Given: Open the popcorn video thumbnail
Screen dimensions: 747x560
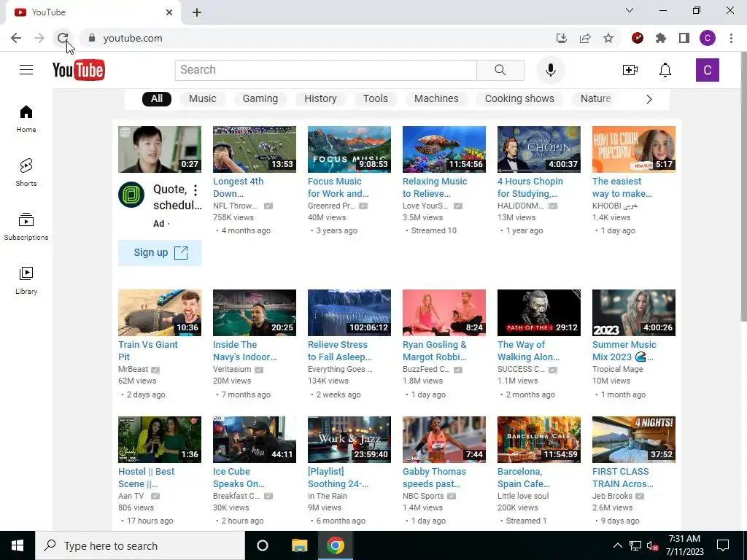Looking at the screenshot, I should [x=634, y=149].
